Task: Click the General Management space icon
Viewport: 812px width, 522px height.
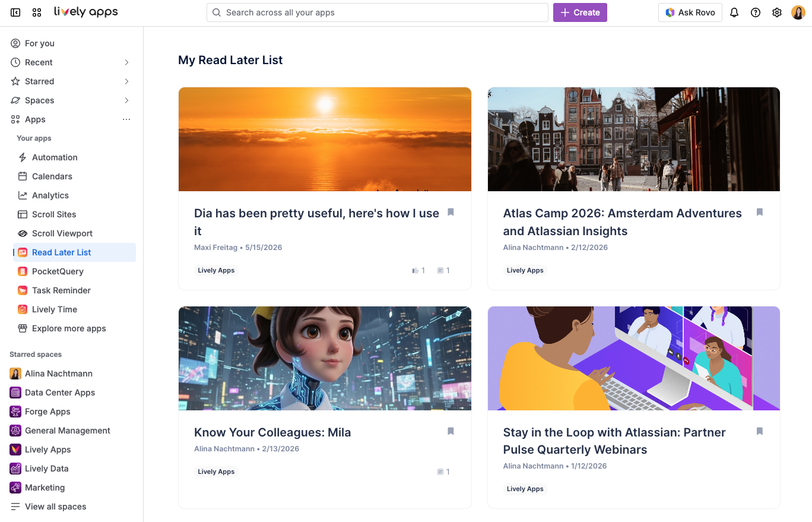Action: click(x=15, y=431)
